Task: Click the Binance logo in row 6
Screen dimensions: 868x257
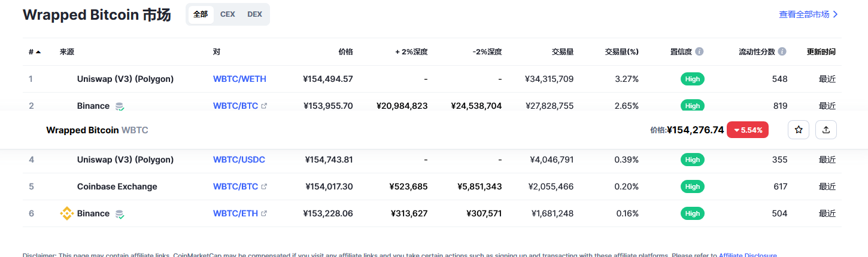Action: pyautogui.click(x=66, y=213)
